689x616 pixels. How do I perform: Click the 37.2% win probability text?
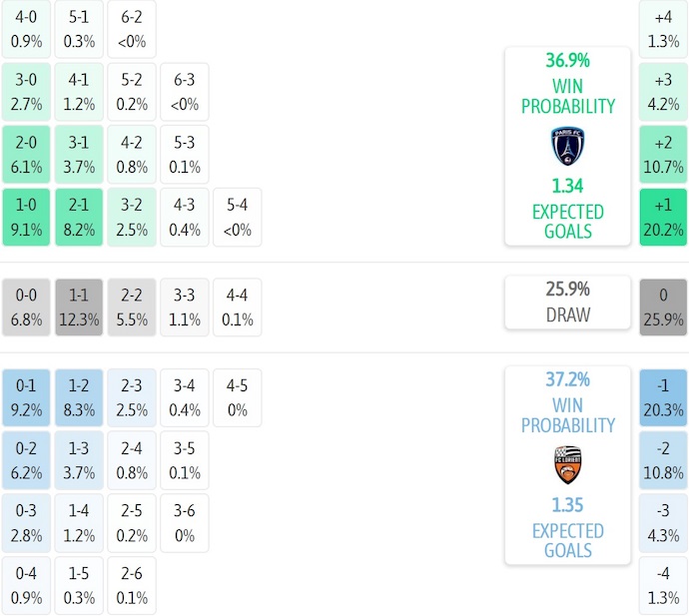click(567, 380)
